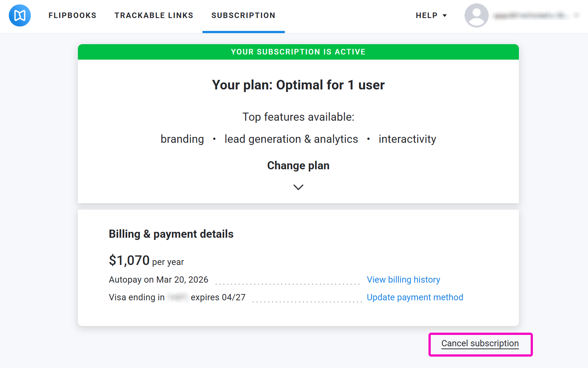The image size is (588, 368).
Task: Click the Autopay on Mar 20, 2026 row
Action: [158, 280]
